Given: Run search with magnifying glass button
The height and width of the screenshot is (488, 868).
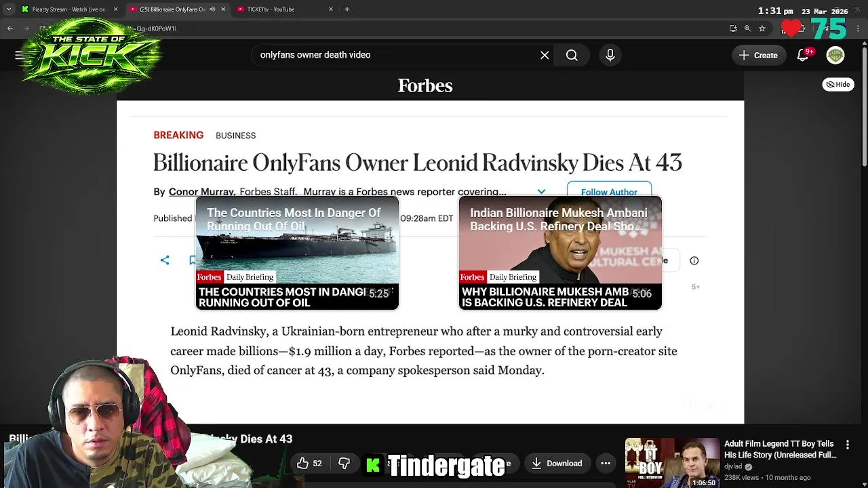Looking at the screenshot, I should (572, 55).
